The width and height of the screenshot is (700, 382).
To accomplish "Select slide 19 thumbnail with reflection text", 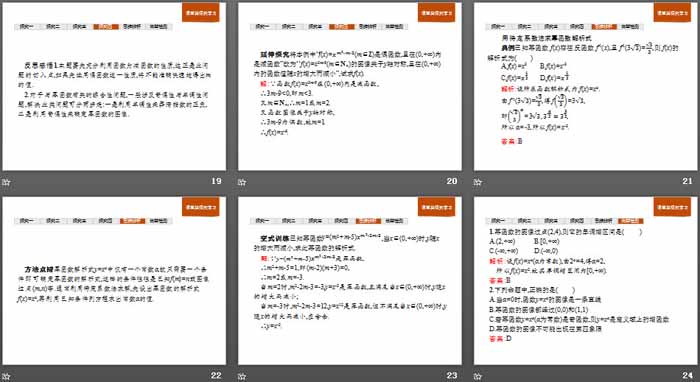I will [114, 86].
